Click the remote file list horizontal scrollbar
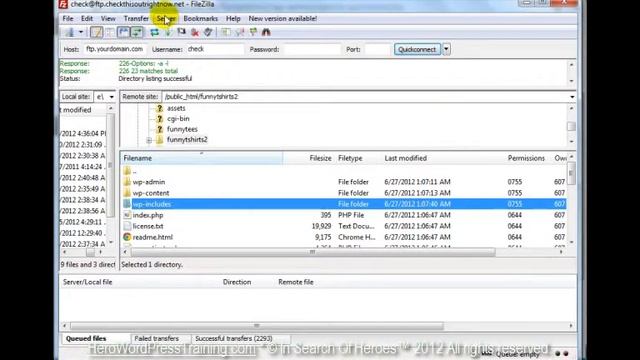640x360 pixels. tap(312, 252)
